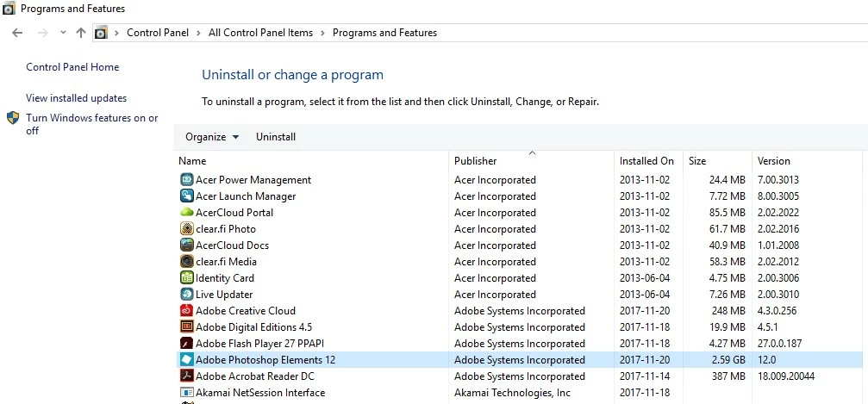Select the Adobe Digital Editions 4.5 name
This screenshot has height=404, width=868.
(253, 326)
